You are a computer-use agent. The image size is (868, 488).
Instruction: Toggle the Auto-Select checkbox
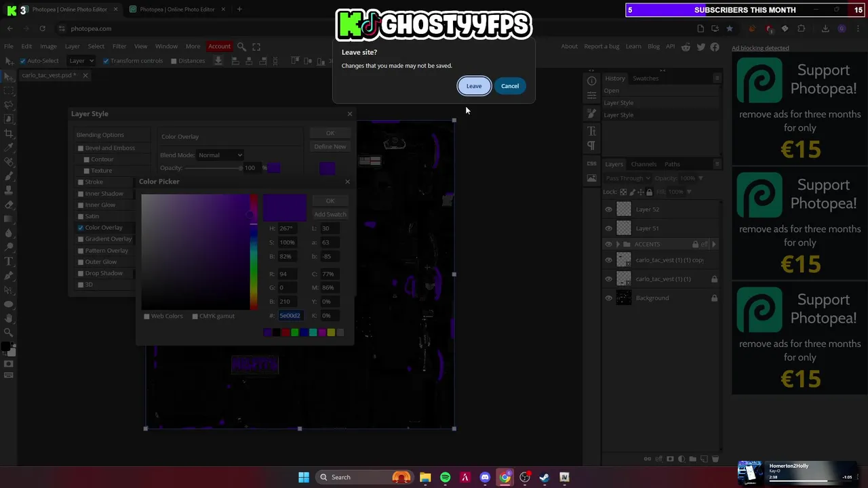22,61
